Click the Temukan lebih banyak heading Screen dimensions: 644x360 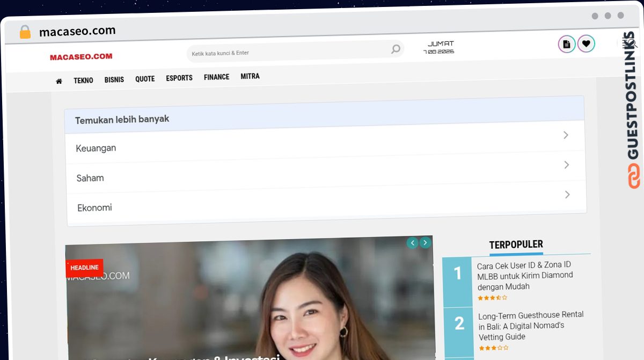(122, 120)
